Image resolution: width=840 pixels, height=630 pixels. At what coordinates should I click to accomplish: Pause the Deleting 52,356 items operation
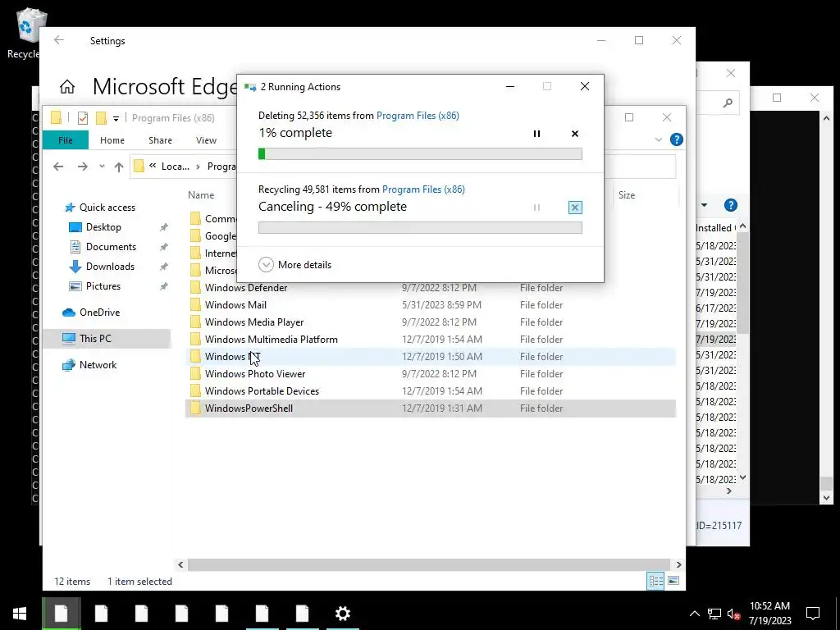pos(536,134)
